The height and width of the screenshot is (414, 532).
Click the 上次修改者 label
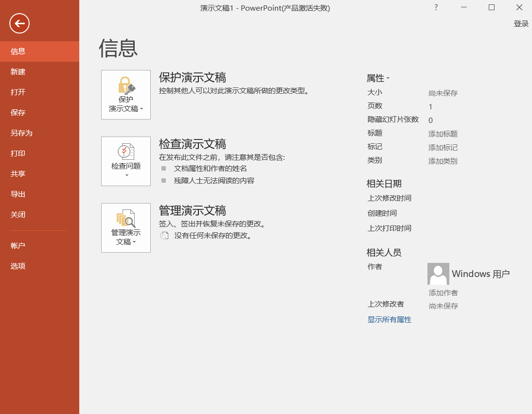[386, 304]
